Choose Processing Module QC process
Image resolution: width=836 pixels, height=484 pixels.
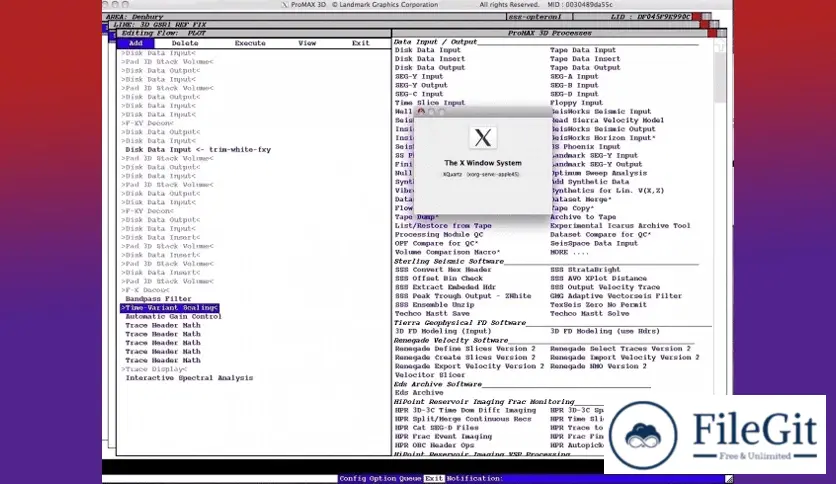[x=439, y=235]
